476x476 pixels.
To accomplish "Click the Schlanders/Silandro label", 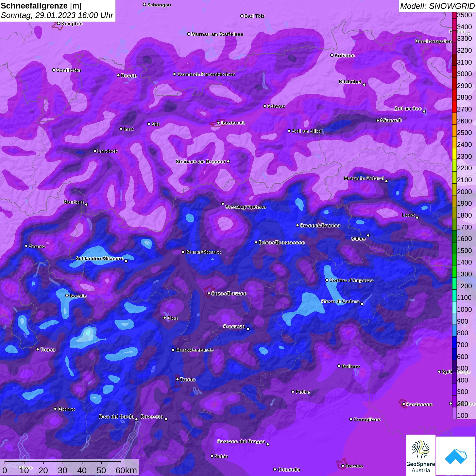I will (100, 258).
